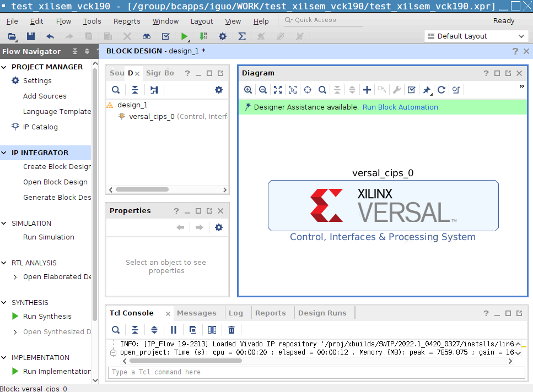Toggle pause output in Tcl Console
533x392 pixels.
(174, 330)
